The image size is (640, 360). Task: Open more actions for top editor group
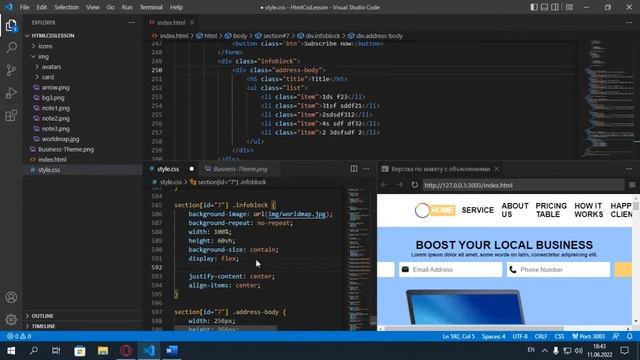coord(629,22)
